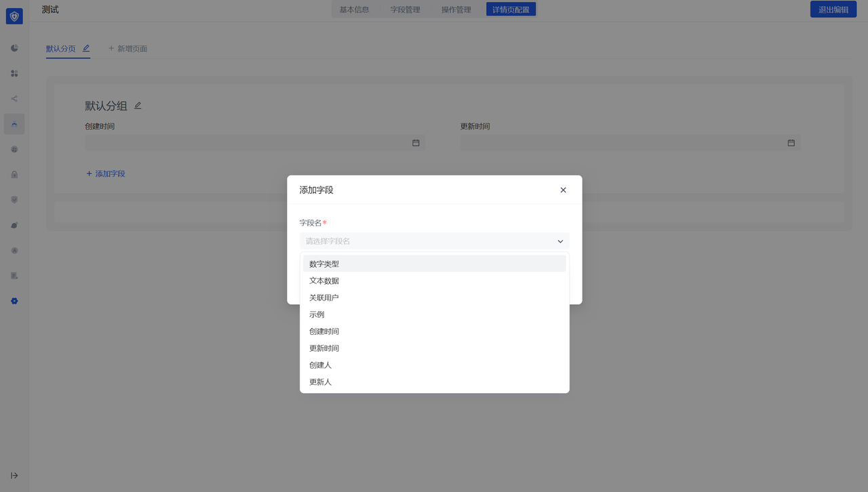868x492 pixels.
Task: Click the 添加字段 link
Action: tap(106, 174)
